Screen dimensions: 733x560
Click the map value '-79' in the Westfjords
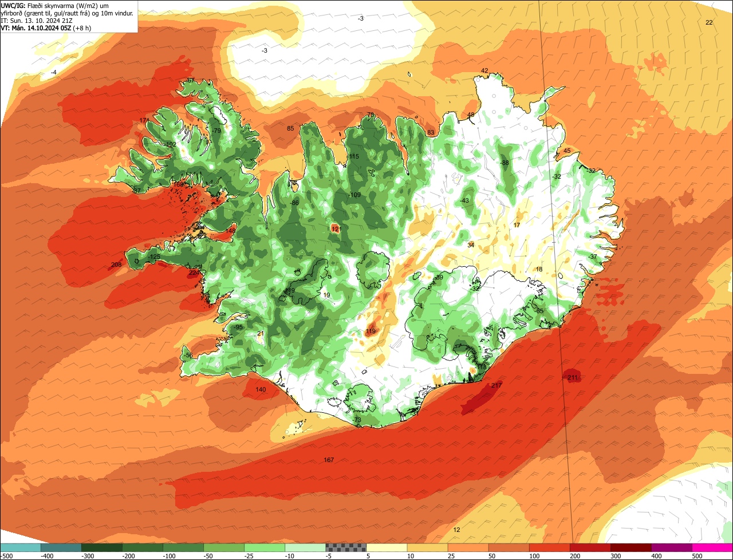[216, 131]
